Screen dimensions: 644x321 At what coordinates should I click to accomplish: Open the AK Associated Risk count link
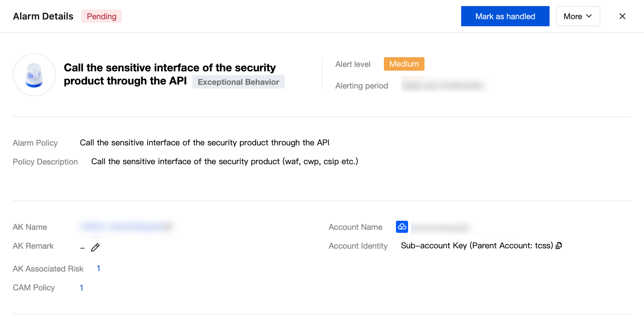(98, 269)
